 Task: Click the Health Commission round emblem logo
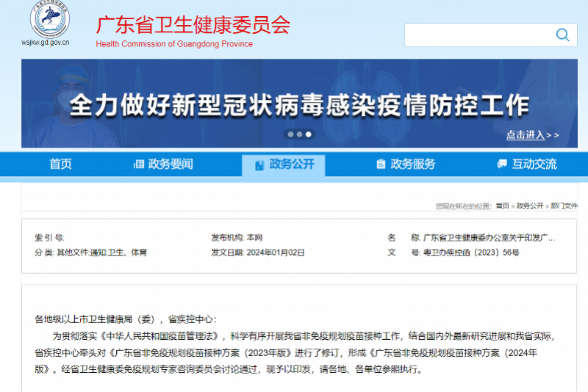[x=49, y=19]
